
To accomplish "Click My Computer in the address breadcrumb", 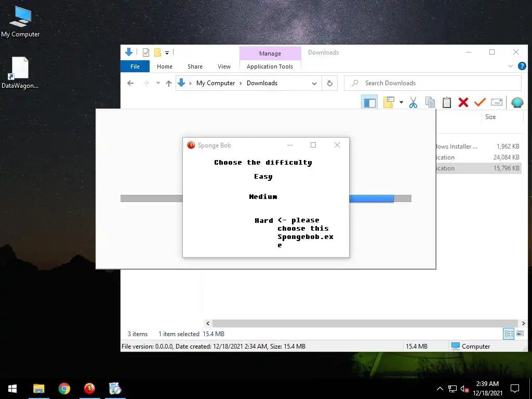I will coord(216,83).
